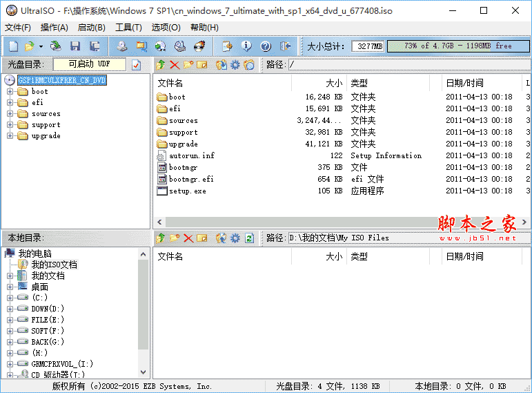The width and height of the screenshot is (532, 393).
Task: Expand the efi folder in the disc tree
Action: click(x=10, y=103)
